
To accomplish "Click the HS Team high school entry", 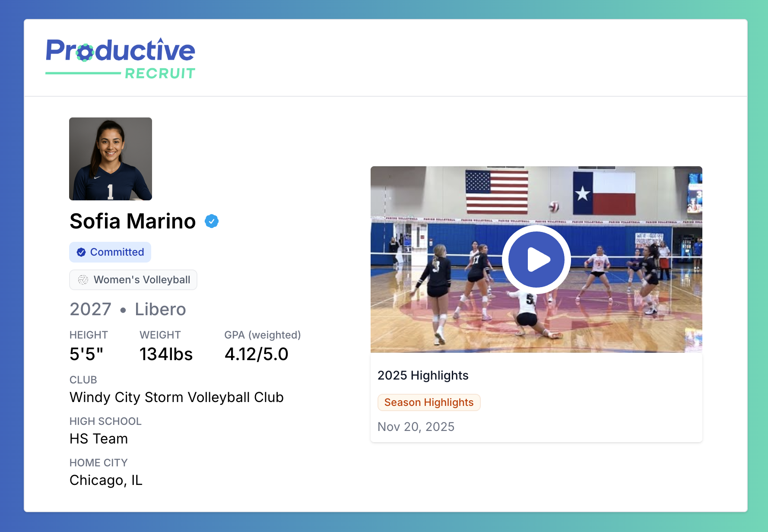I will tap(98, 439).
